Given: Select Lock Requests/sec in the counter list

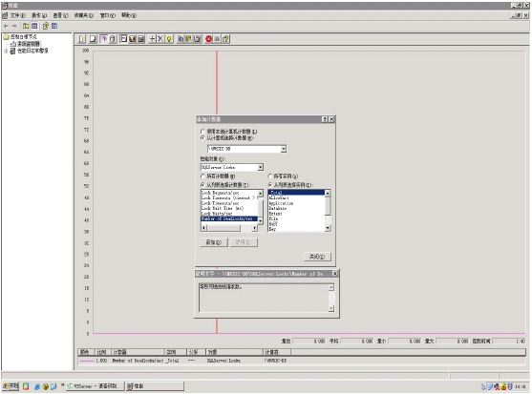Looking at the screenshot, I should (228, 193).
